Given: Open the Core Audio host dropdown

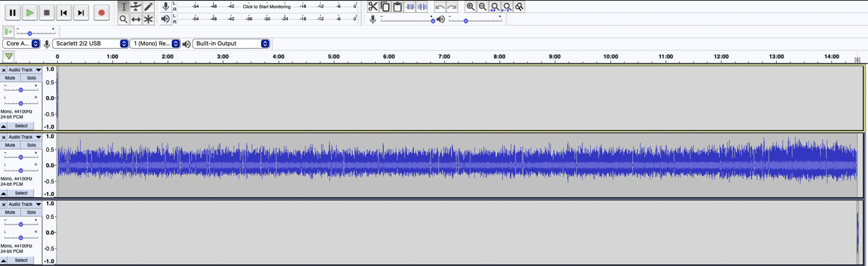Looking at the screenshot, I should [x=21, y=43].
